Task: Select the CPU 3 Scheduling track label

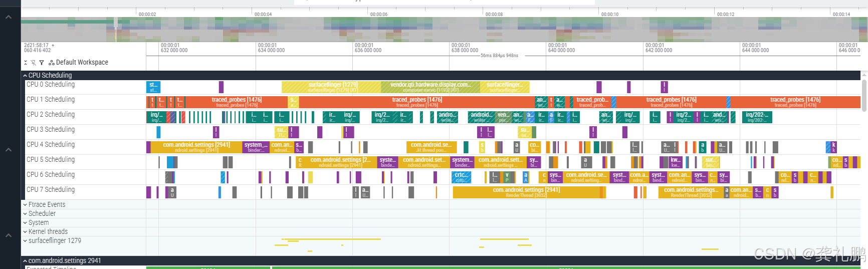Action: tap(51, 130)
